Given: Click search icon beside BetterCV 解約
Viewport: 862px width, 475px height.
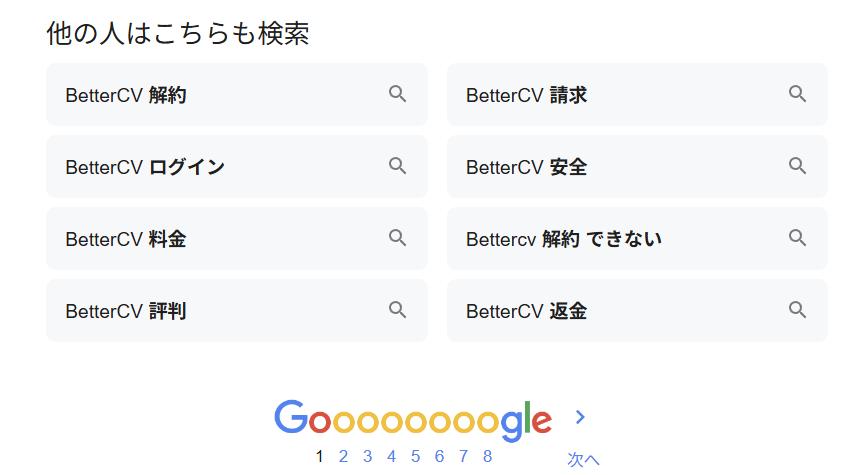Looking at the screenshot, I should [x=397, y=94].
